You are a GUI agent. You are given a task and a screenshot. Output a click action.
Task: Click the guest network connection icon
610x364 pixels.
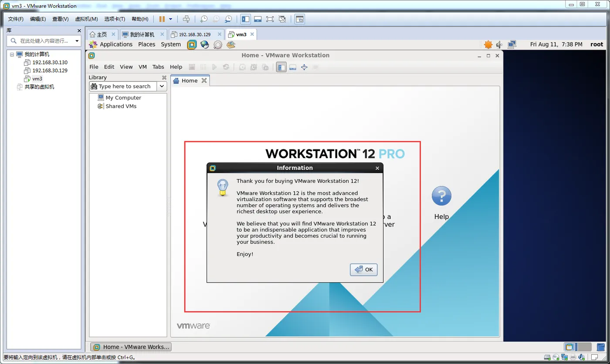coord(512,44)
